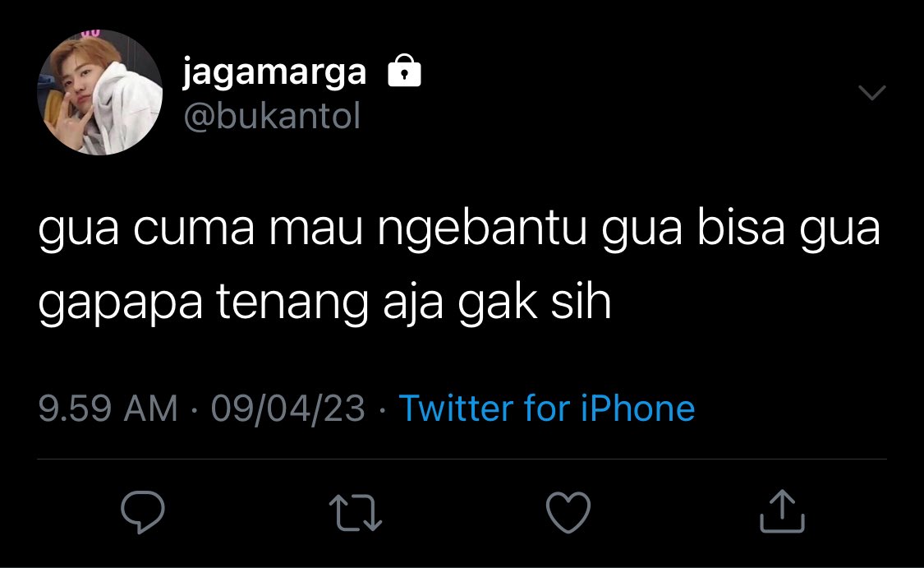Image resolution: width=924 pixels, height=568 pixels.
Task: Click the padlock icon beside jagamarga
Action: click(404, 71)
